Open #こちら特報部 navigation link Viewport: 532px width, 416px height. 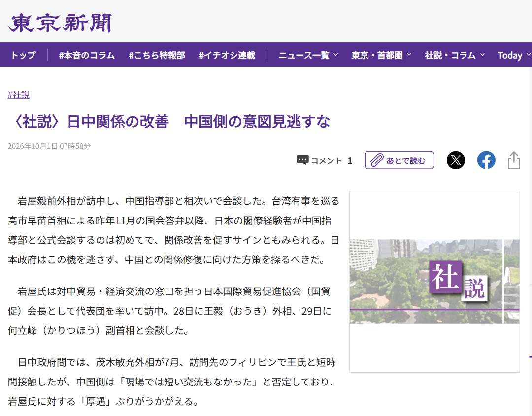(157, 55)
